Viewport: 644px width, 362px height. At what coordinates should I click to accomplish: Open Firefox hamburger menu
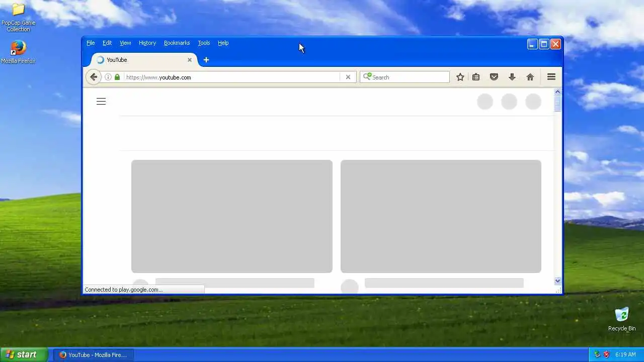coord(551,77)
